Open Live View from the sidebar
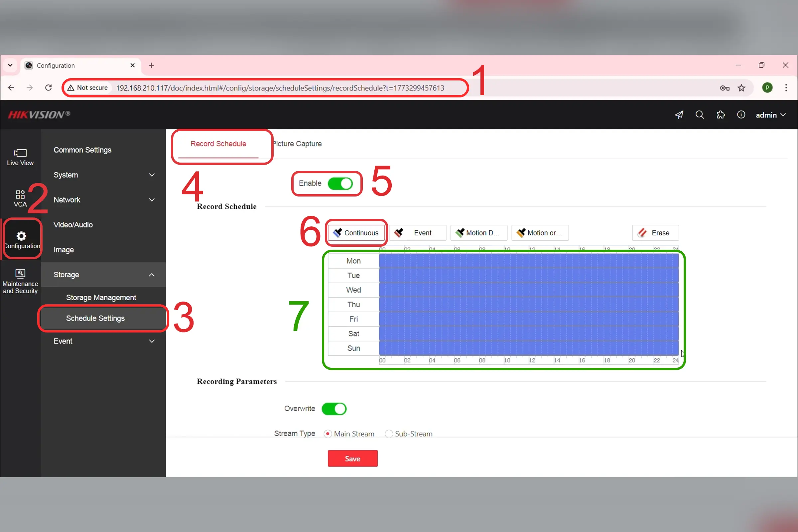The height and width of the screenshot is (532, 798). pos(20,157)
